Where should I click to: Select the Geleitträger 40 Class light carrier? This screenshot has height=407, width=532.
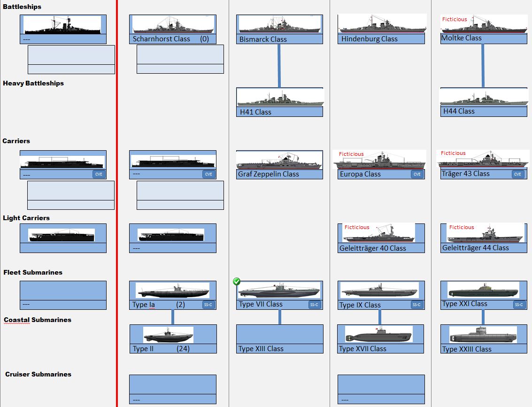coord(381,238)
